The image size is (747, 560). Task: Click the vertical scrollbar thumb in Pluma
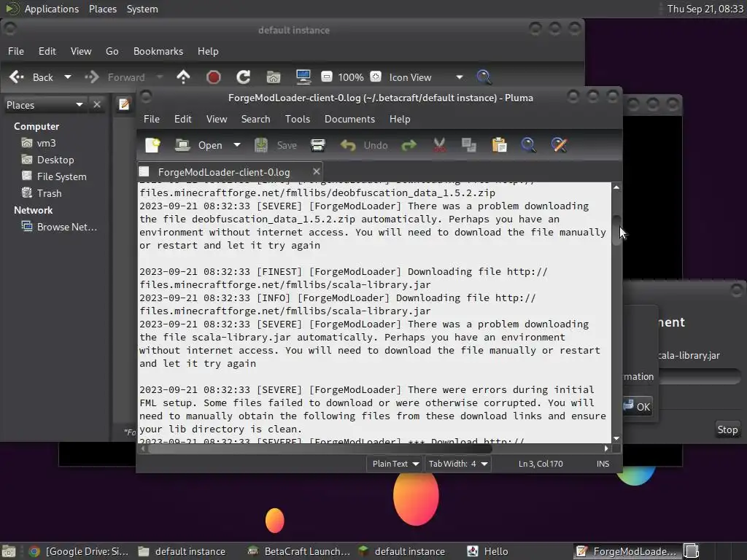tap(616, 230)
